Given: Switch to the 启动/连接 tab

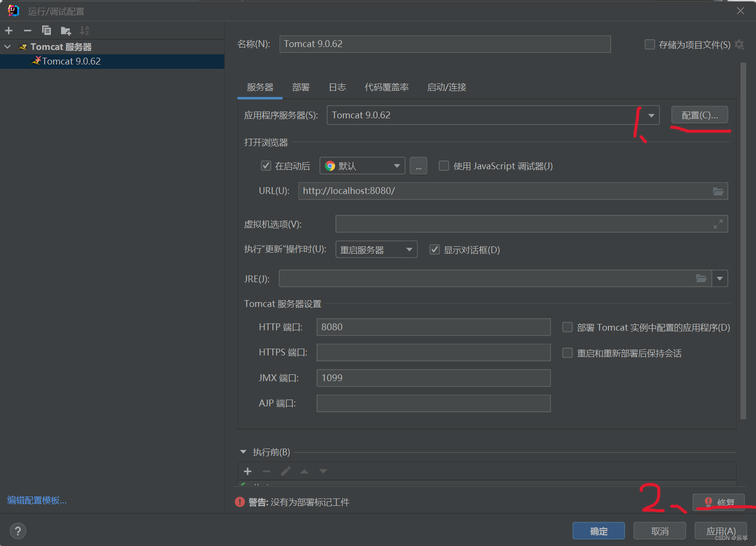Looking at the screenshot, I should pos(447,87).
